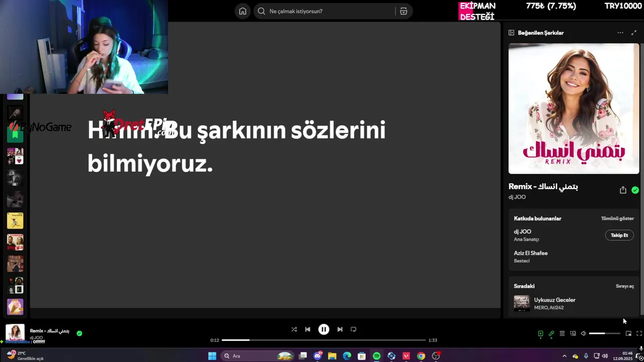Image resolution: width=644 pixels, height=362 pixels.
Task: Skip to previous track
Action: click(x=307, y=329)
